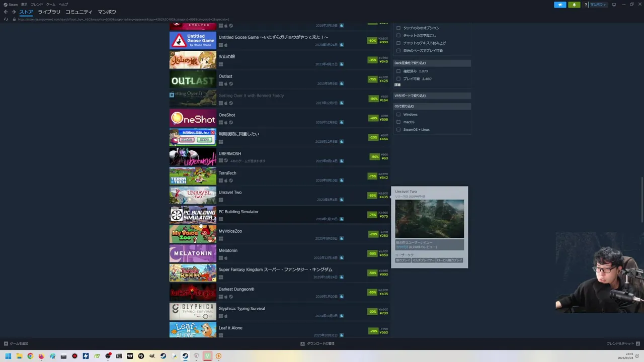The image size is (644, 362).
Task: Open the Unravel Two listing
Action: [279, 195]
